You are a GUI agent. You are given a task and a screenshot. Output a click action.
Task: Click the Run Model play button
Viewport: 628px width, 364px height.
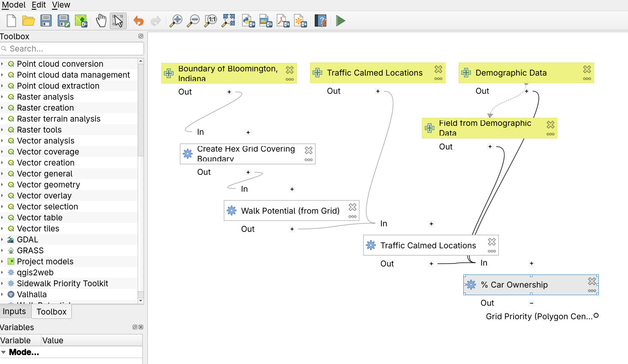(340, 21)
